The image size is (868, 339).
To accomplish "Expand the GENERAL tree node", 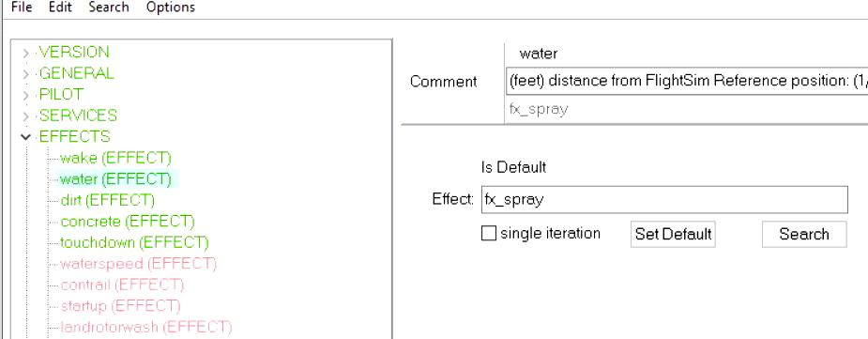I will (x=25, y=74).
